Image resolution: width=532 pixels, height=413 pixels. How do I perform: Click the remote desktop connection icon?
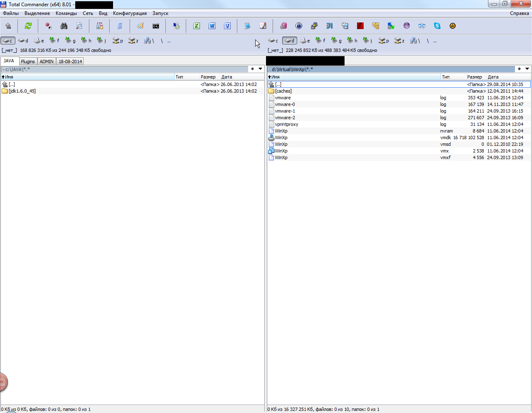point(176,26)
